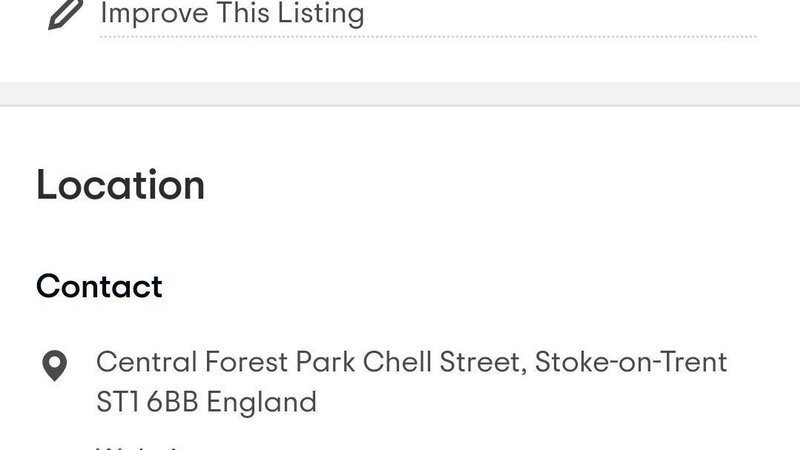Screen dimensions: 800x450
Task: Click the gray divider band above Location
Action: pos(400,94)
